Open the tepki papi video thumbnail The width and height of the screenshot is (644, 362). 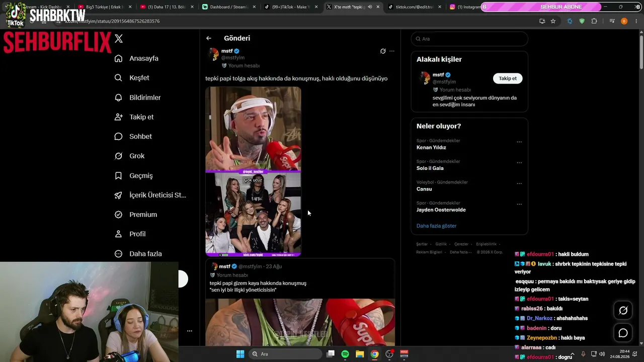[x=253, y=171]
